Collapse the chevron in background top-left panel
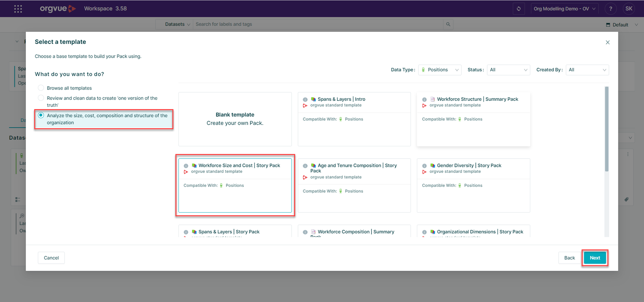Image resolution: width=644 pixels, height=302 pixels. click(x=17, y=41)
